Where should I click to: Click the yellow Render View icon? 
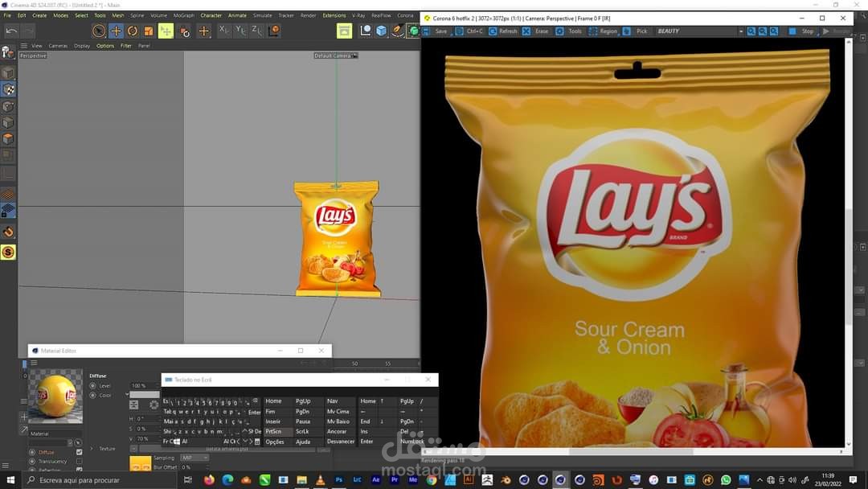coord(344,31)
